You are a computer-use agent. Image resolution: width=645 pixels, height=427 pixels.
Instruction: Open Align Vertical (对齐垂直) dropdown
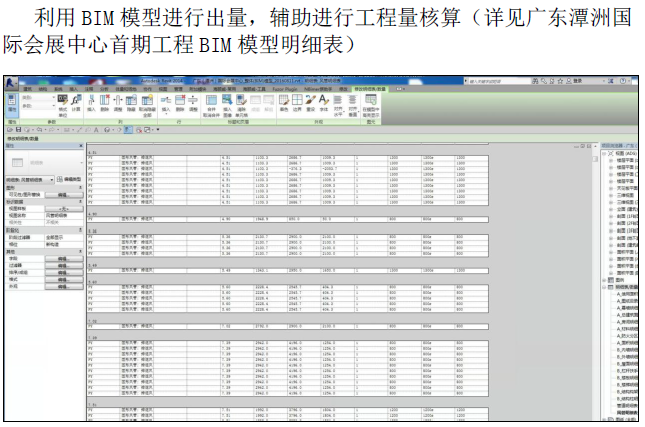[353, 105]
